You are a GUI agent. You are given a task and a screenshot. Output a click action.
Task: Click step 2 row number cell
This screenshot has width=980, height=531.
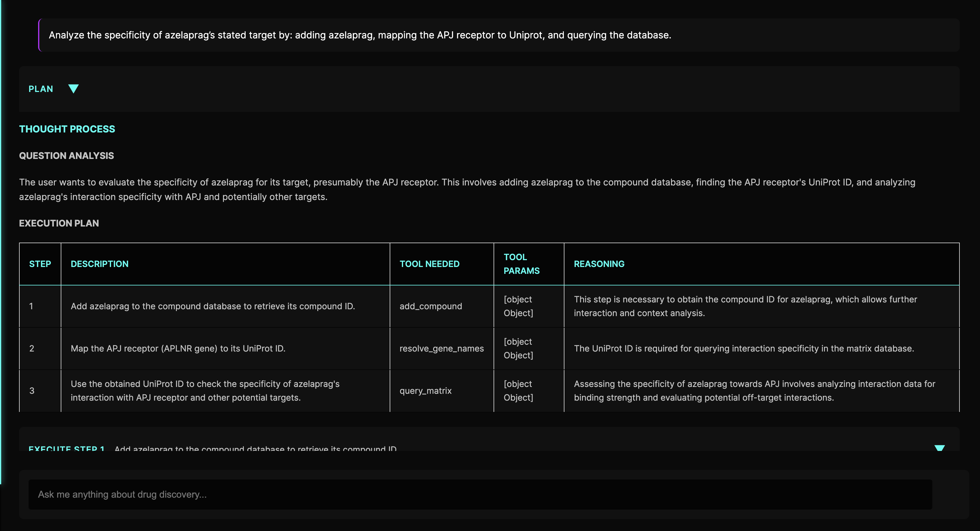click(32, 349)
